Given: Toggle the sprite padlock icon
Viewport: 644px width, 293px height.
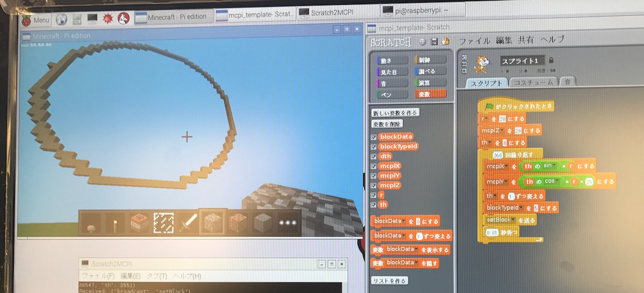Looking at the screenshot, I should click(551, 60).
